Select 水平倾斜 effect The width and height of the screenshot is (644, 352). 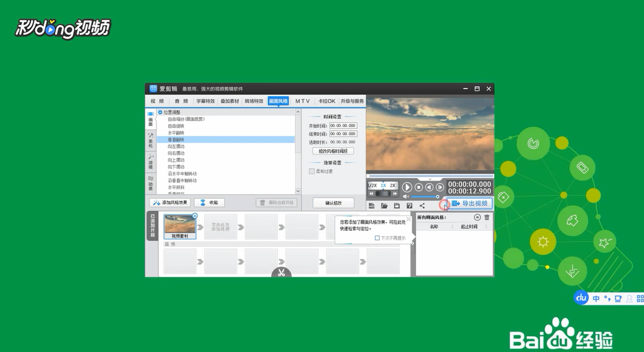click(x=176, y=188)
